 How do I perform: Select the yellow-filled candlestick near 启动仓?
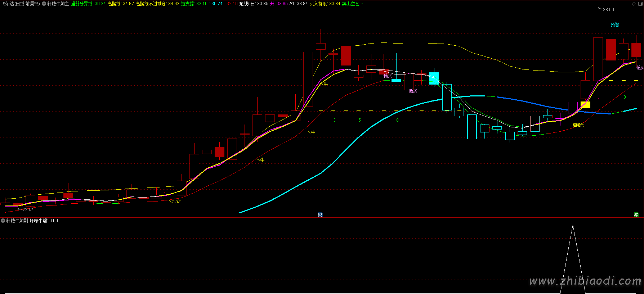[585, 105]
